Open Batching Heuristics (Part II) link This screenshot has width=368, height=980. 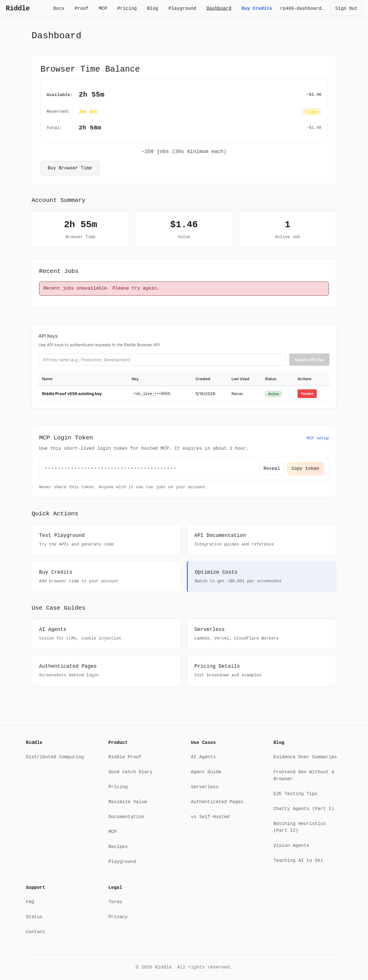point(300,827)
